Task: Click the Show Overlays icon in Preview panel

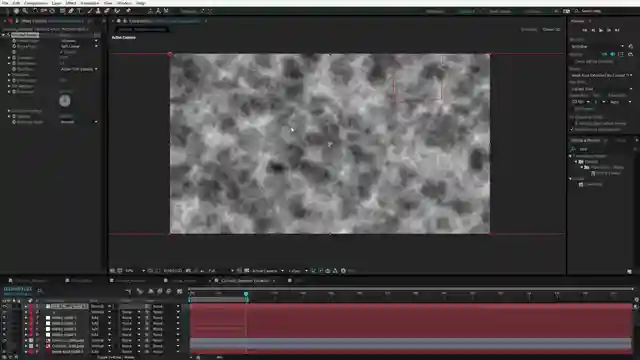Action: pos(621,54)
